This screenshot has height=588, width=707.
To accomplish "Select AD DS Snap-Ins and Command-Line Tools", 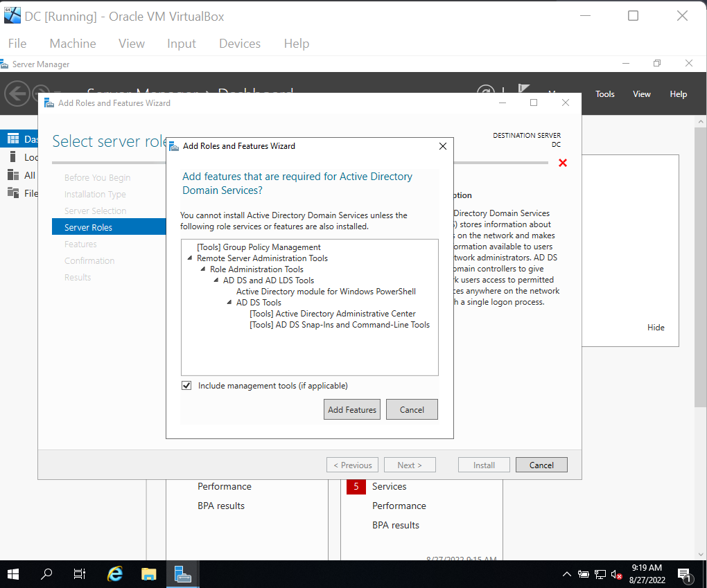I will pos(340,324).
